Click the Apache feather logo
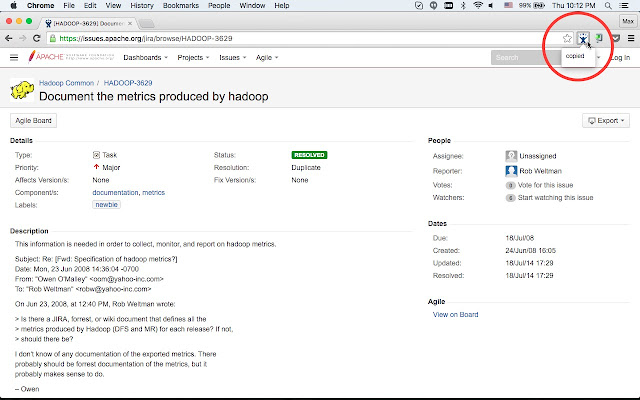This screenshot has height=400, width=640. click(x=32, y=56)
